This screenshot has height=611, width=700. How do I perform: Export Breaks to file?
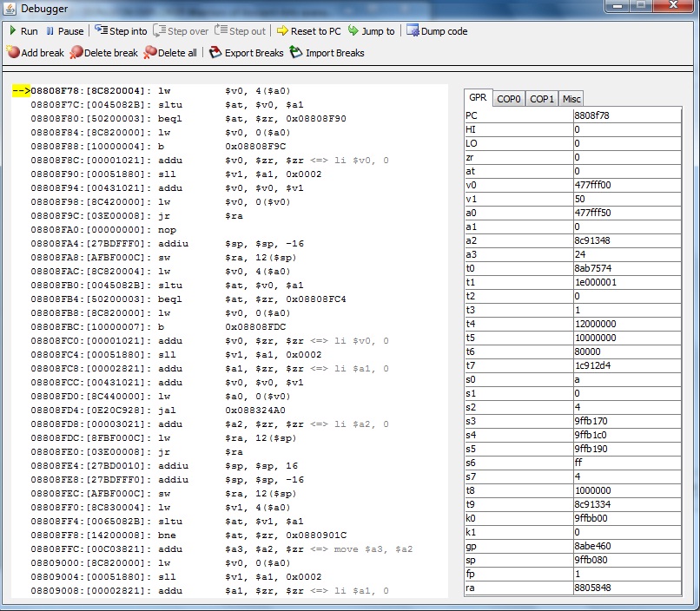click(x=247, y=53)
